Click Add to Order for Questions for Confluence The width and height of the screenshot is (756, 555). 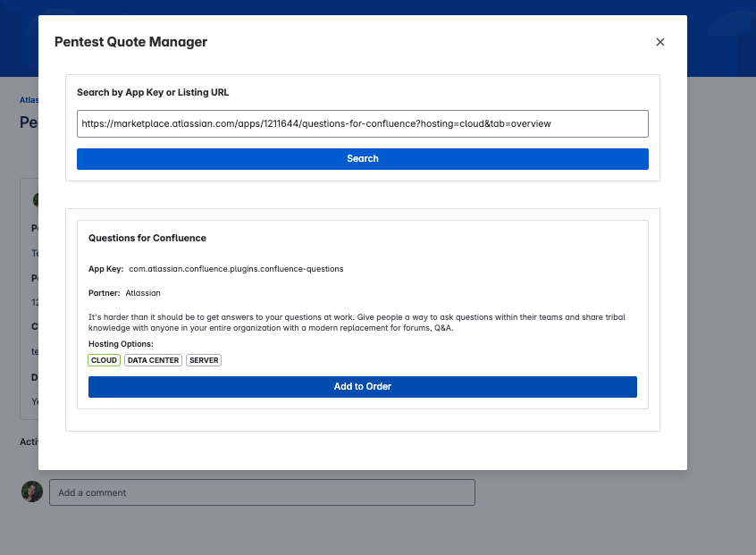pyautogui.click(x=362, y=386)
